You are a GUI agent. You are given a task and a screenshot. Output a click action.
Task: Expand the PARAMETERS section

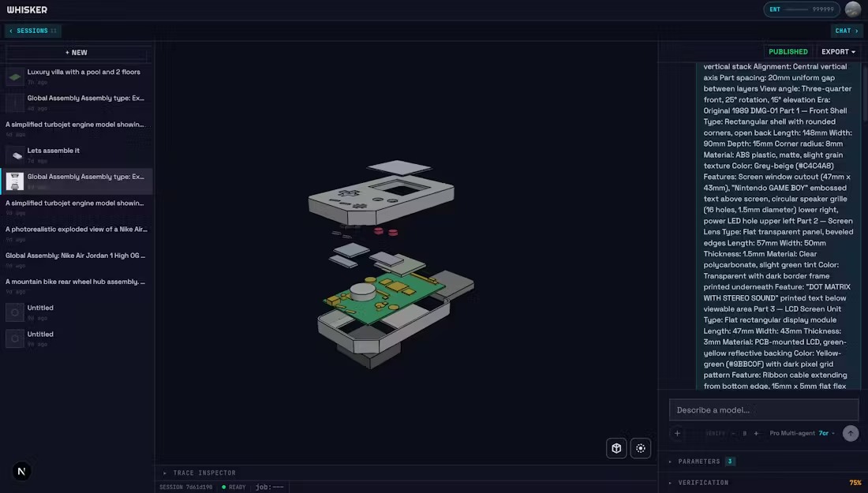click(x=698, y=461)
